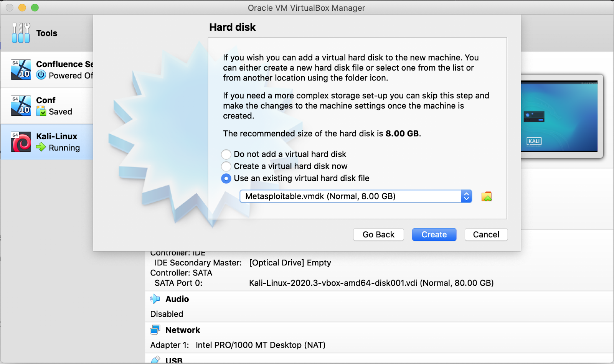Click the USB section icon

(155, 360)
